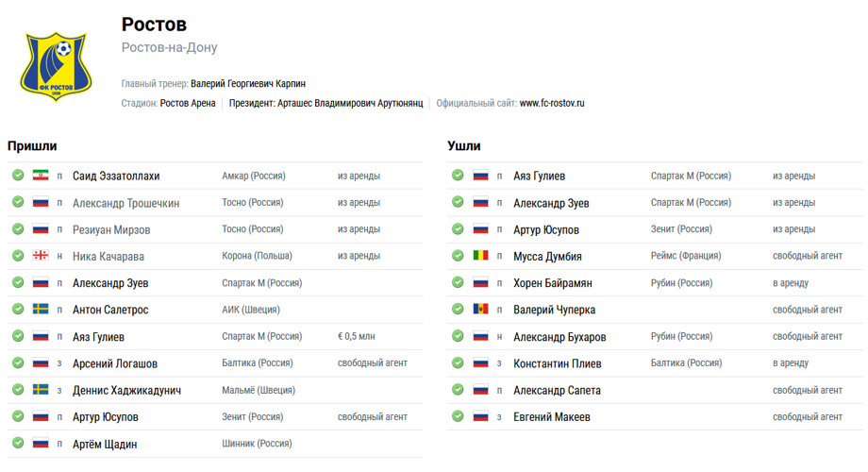868x472 pixels.
Task: Open Резиуан Мирзов player name
Action: click(111, 229)
